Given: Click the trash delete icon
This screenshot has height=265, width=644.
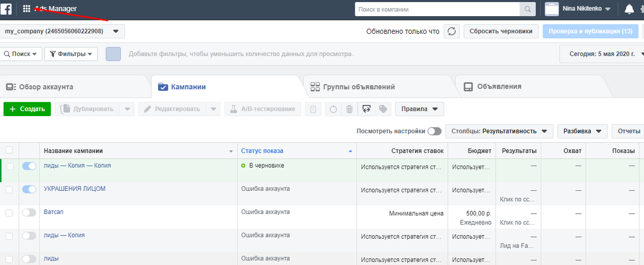Looking at the screenshot, I should coord(349,109).
